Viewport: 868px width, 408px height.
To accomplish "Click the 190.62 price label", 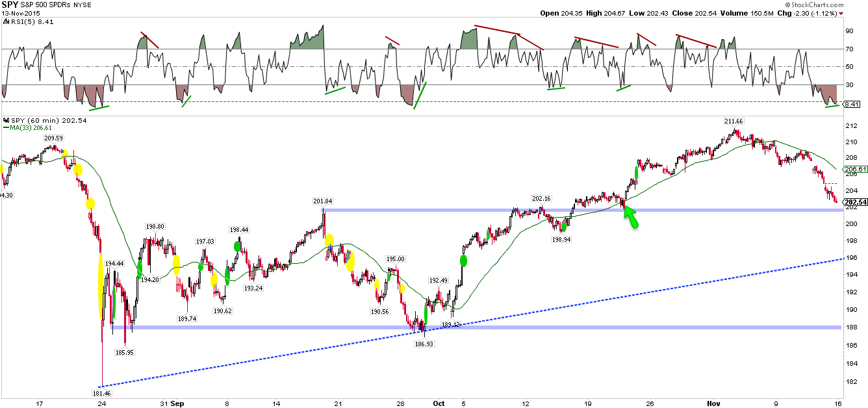I will point(222,311).
